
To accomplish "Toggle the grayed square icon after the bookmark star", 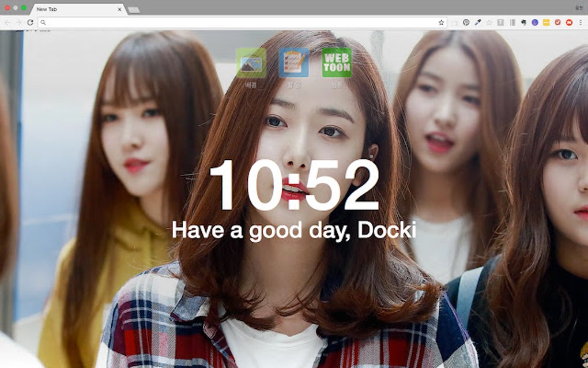I will point(500,23).
